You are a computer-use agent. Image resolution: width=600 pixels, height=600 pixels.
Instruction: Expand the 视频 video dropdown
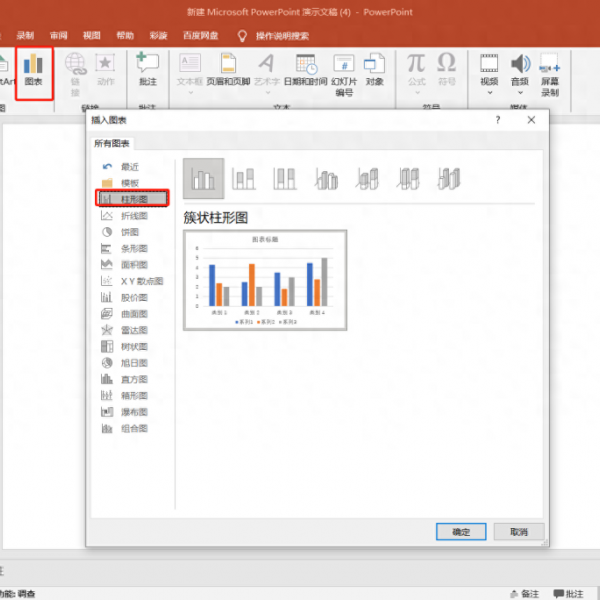[489, 92]
